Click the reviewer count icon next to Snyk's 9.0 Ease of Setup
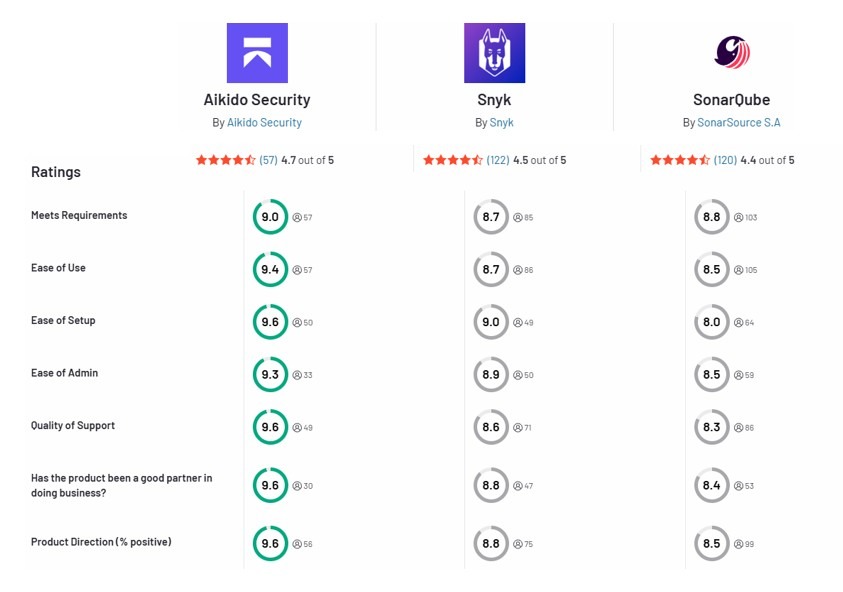843x592 pixels. pyautogui.click(x=516, y=322)
